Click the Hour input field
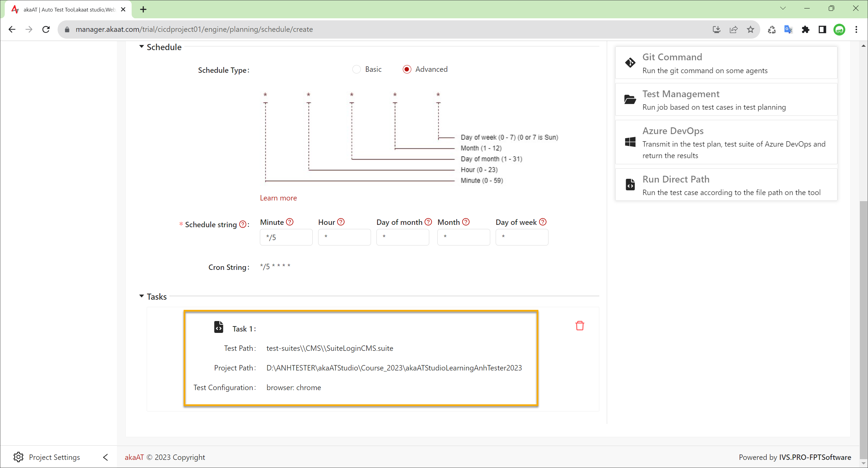The width and height of the screenshot is (868, 468). (x=344, y=237)
